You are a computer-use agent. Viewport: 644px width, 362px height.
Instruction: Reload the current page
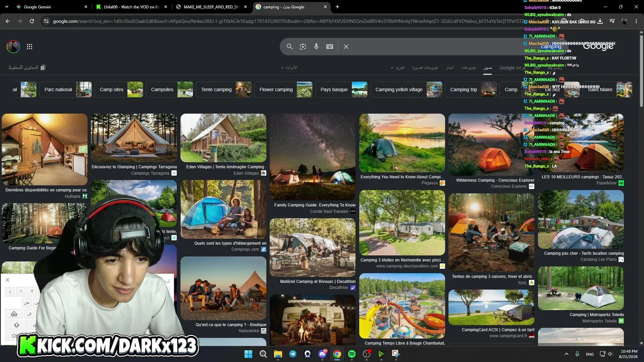click(32, 21)
